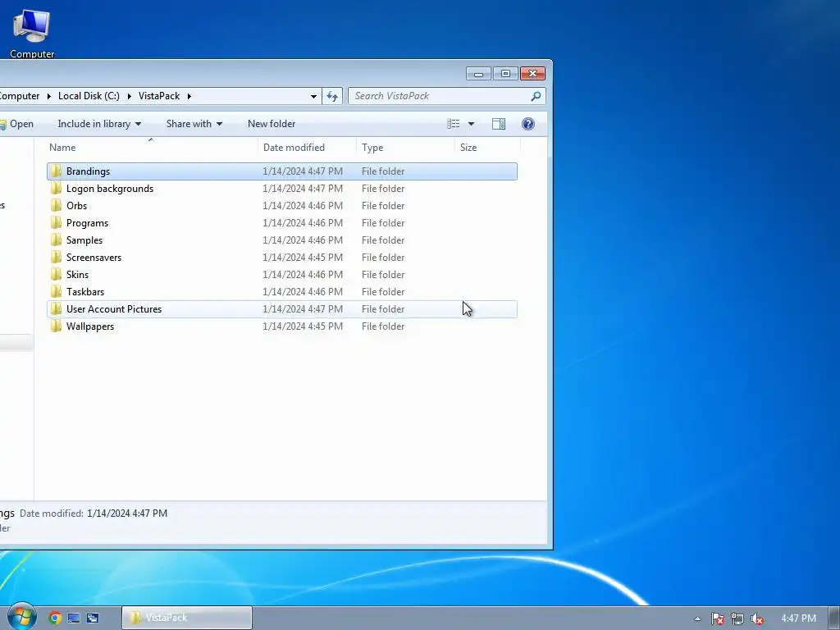Go to Local Disk (C:) breadcrumb
Image resolution: width=840 pixels, height=630 pixels.
(x=89, y=96)
